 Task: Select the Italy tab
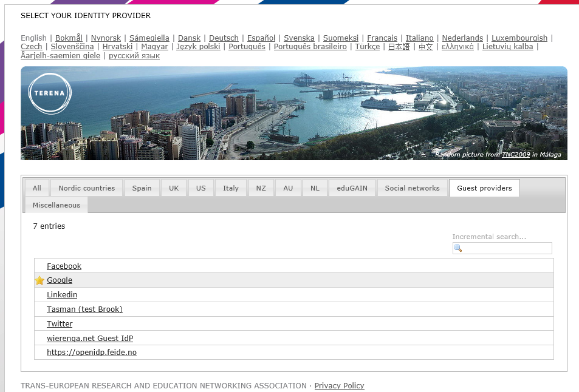pos(231,188)
